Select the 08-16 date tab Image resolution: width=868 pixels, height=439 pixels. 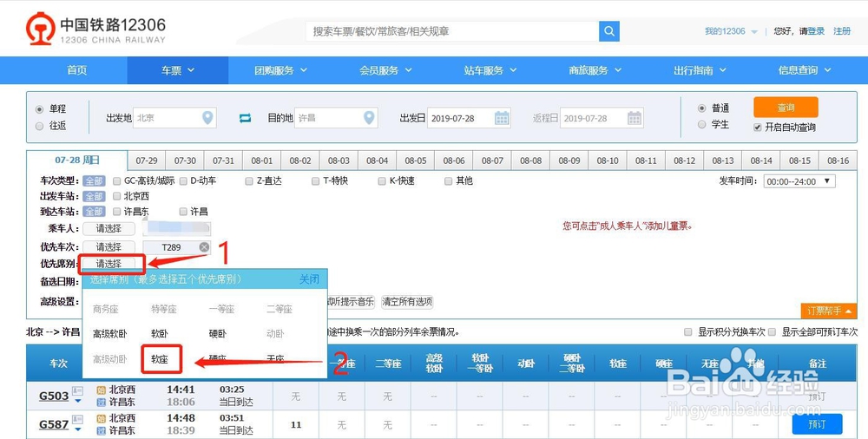[838, 161]
